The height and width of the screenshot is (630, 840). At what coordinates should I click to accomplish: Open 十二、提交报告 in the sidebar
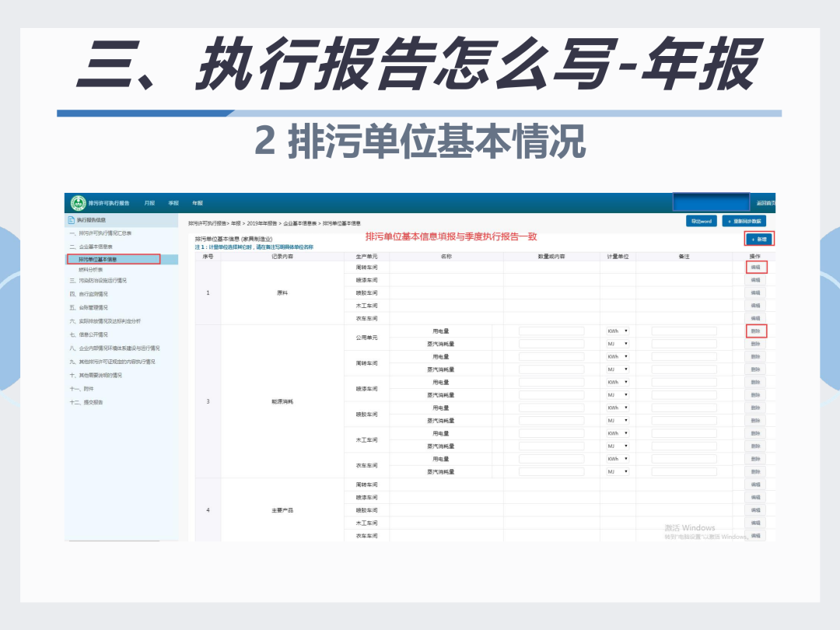click(x=86, y=402)
